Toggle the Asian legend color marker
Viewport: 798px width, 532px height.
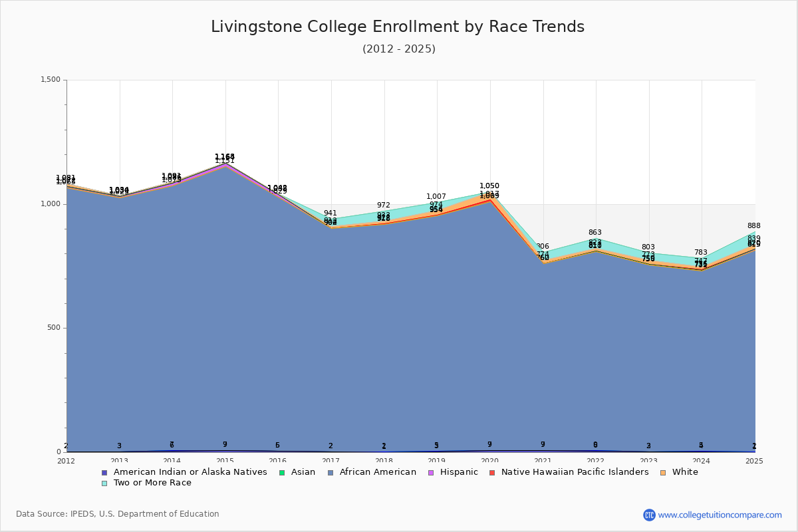[x=282, y=472]
